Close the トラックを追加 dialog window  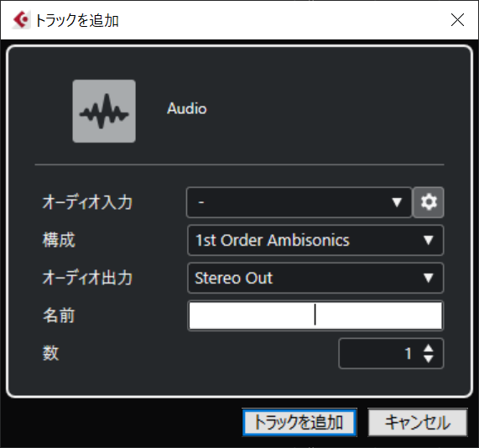[x=457, y=20]
